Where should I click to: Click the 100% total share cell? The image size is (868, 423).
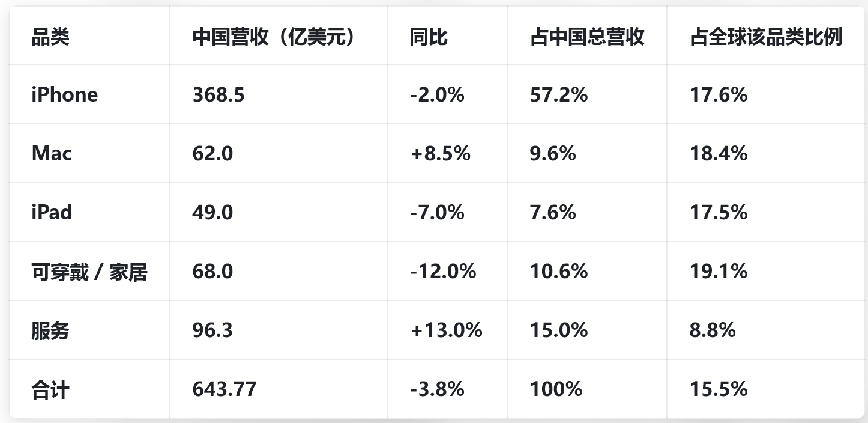(x=556, y=389)
